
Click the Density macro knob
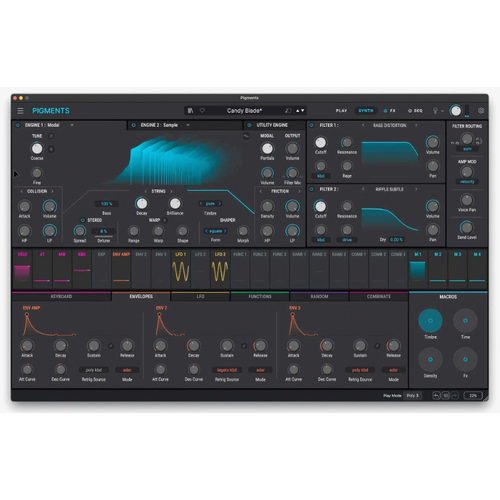(x=430, y=359)
